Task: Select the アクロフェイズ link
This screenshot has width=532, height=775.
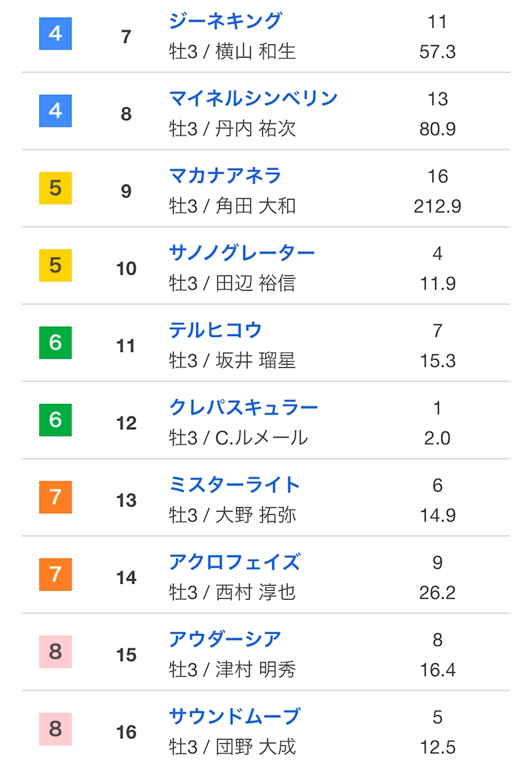Action: pyautogui.click(x=234, y=562)
